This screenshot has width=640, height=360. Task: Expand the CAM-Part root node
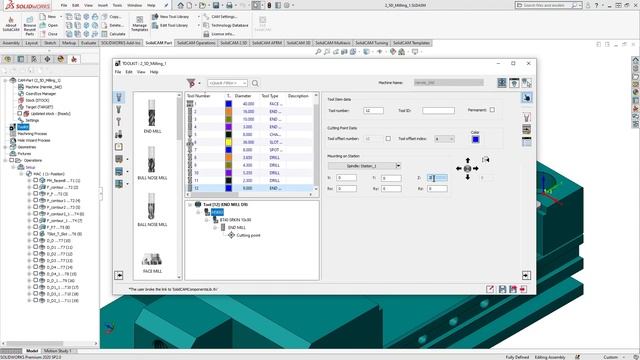(x=5, y=80)
